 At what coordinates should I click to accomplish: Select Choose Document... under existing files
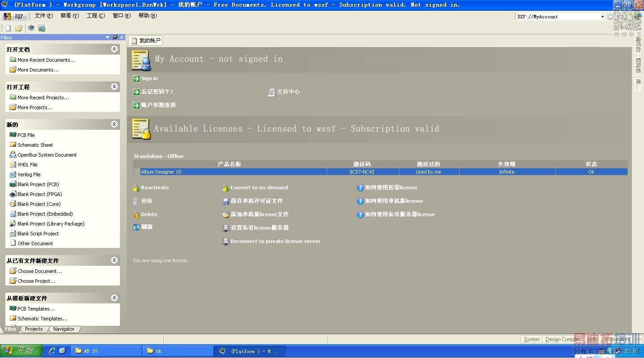(x=39, y=271)
